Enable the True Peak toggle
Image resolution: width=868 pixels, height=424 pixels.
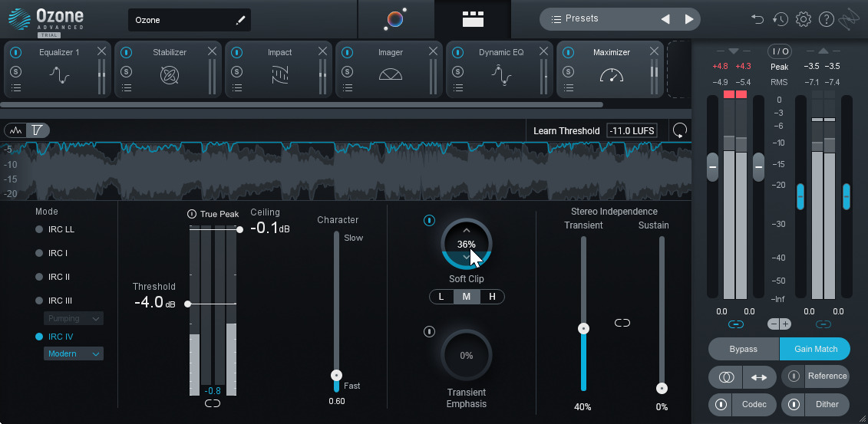coord(192,214)
